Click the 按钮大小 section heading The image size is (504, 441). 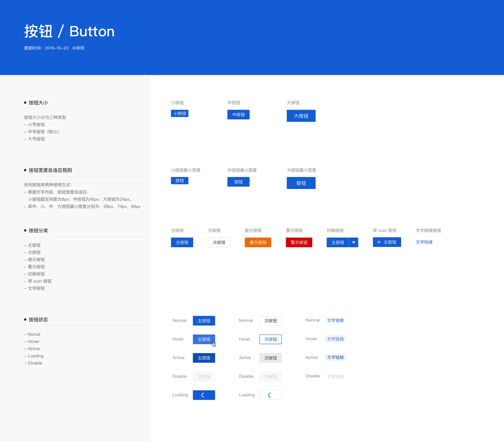[x=38, y=103]
